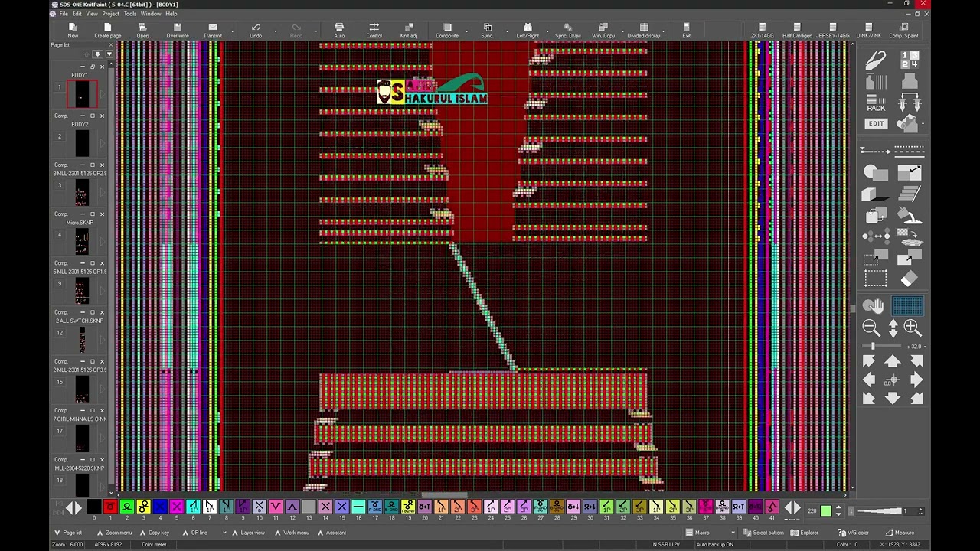Click the Over write icon
The height and width of the screenshot is (551, 980).
pos(178,31)
